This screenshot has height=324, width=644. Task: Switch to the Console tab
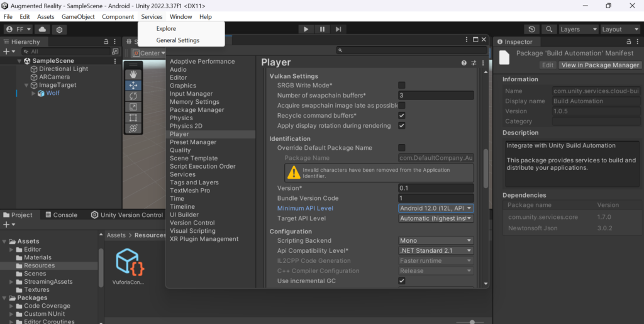(x=61, y=215)
